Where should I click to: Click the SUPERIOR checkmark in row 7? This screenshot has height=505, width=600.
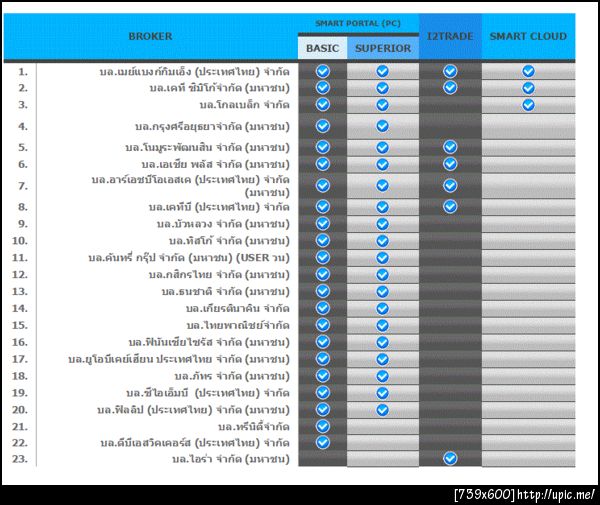[x=382, y=186]
